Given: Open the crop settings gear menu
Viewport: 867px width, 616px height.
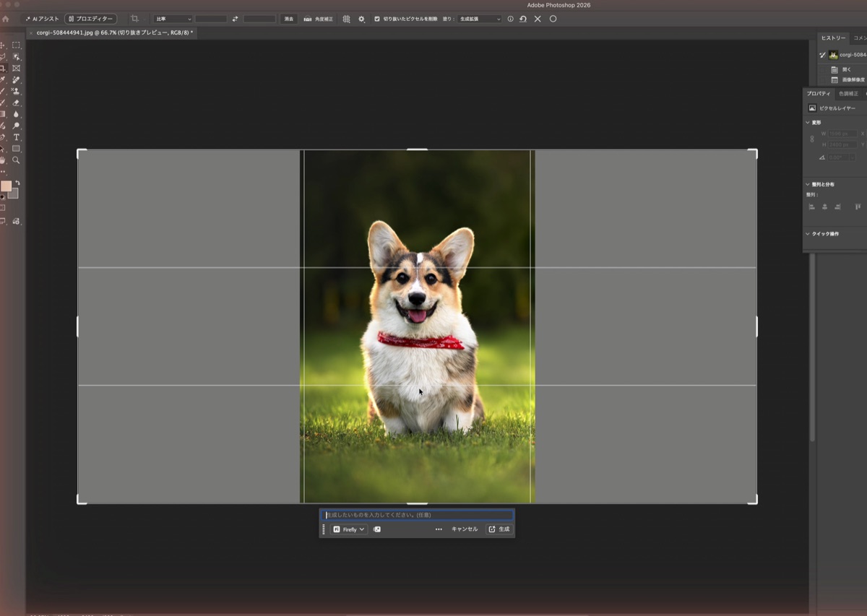Looking at the screenshot, I should click(x=362, y=19).
